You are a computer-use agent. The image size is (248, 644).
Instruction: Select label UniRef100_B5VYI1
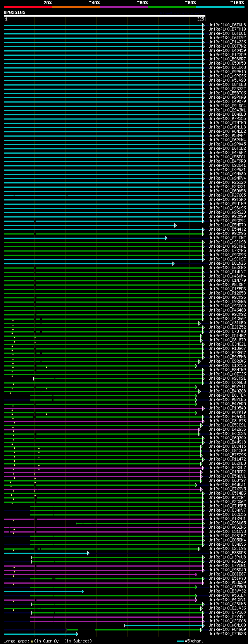227,387
